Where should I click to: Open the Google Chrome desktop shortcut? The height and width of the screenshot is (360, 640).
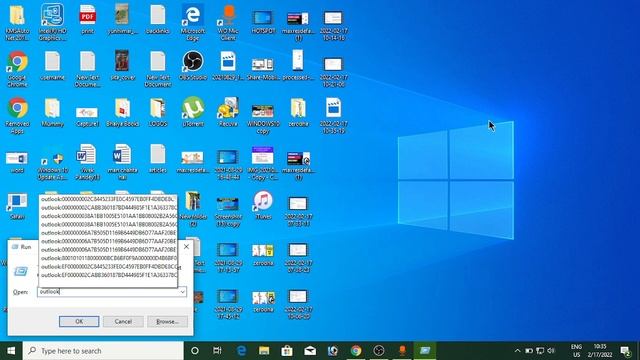tap(17, 69)
